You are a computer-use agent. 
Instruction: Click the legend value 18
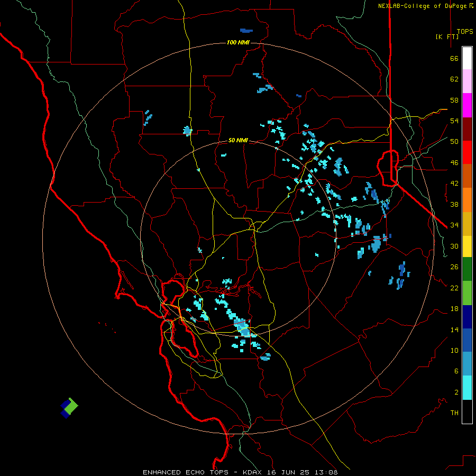454,309
